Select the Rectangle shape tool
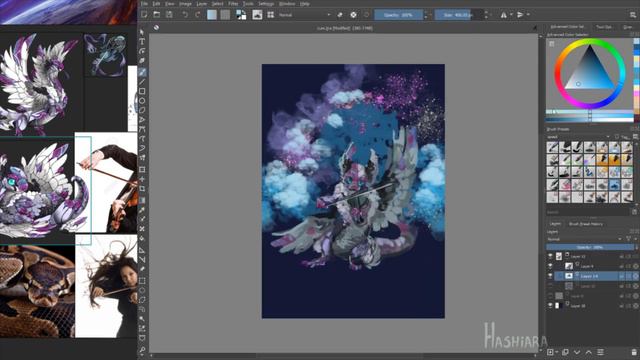 [142, 91]
